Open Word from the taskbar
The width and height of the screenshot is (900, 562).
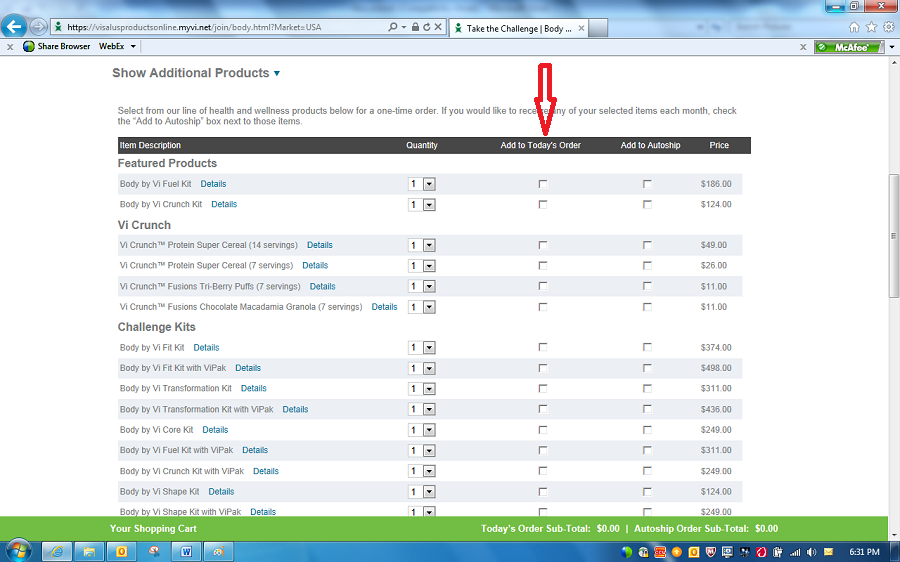tap(186, 551)
